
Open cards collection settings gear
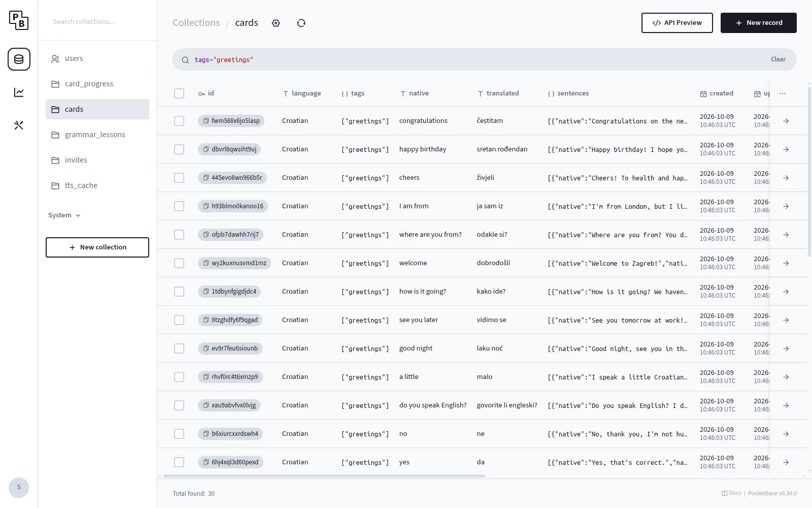coord(276,23)
